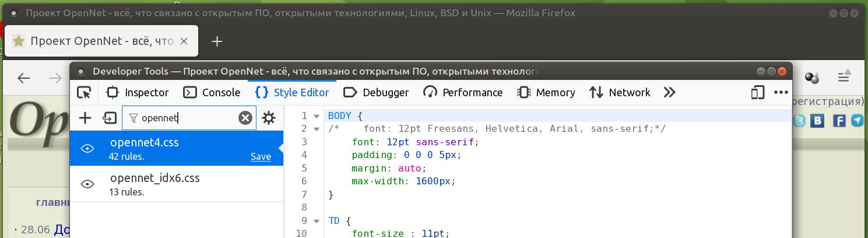The width and height of the screenshot is (868, 238).
Task: Click the import style sheet icon
Action: (110, 118)
